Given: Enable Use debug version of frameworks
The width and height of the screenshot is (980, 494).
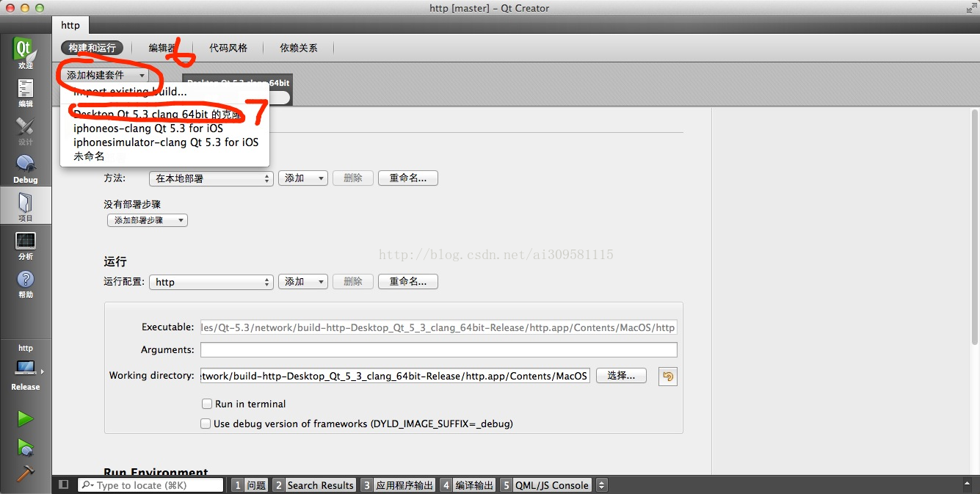Looking at the screenshot, I should coord(206,424).
